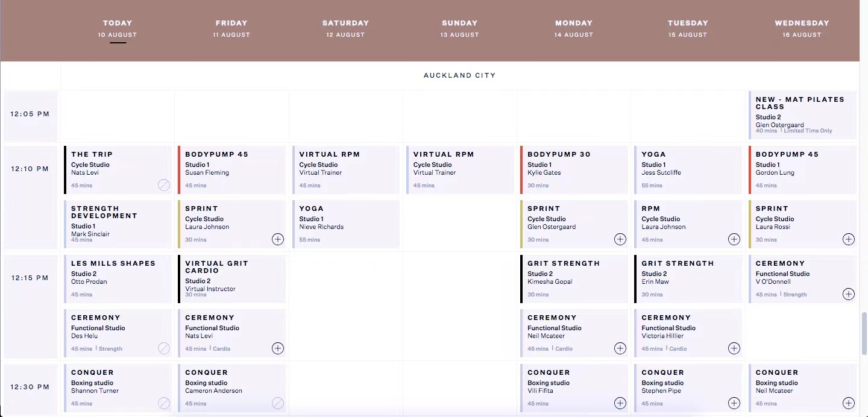Image resolution: width=868 pixels, height=417 pixels.
Task: Select the Friday 11 August tab
Action: 231,28
